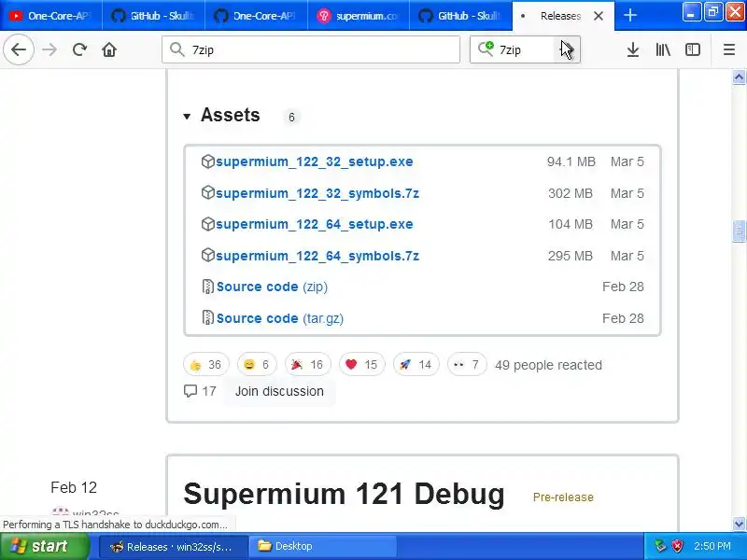Toggle the eyes reaction with 7

467,365
